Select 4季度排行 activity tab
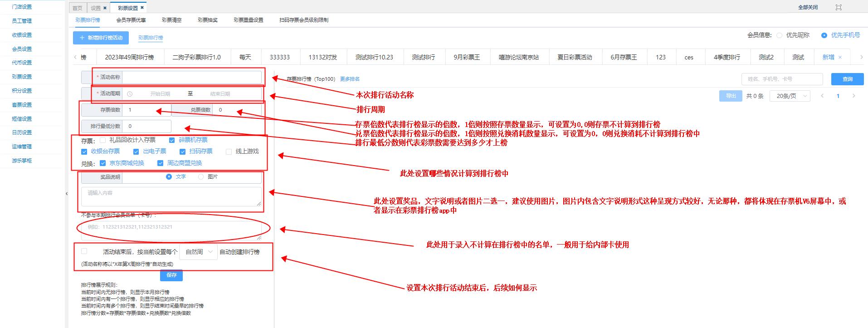This screenshot has width=868, height=328. (x=727, y=57)
